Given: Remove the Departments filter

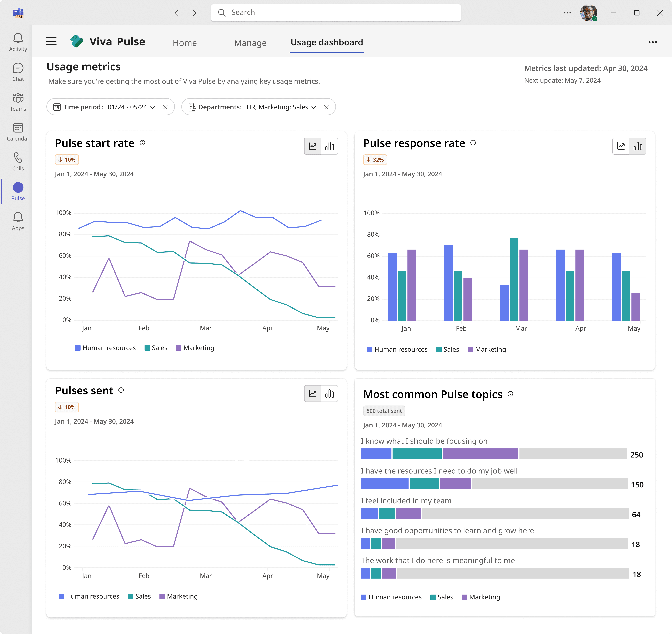Looking at the screenshot, I should 326,107.
